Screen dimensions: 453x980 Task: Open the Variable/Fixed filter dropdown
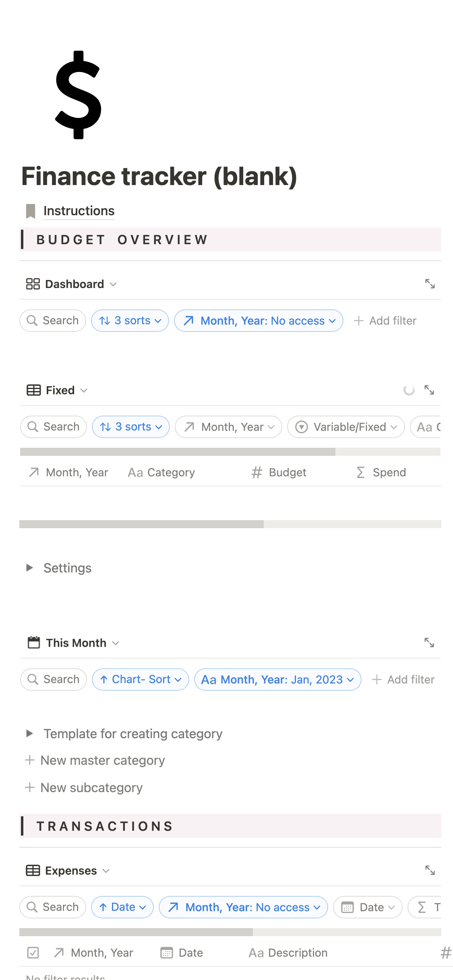coord(345,427)
